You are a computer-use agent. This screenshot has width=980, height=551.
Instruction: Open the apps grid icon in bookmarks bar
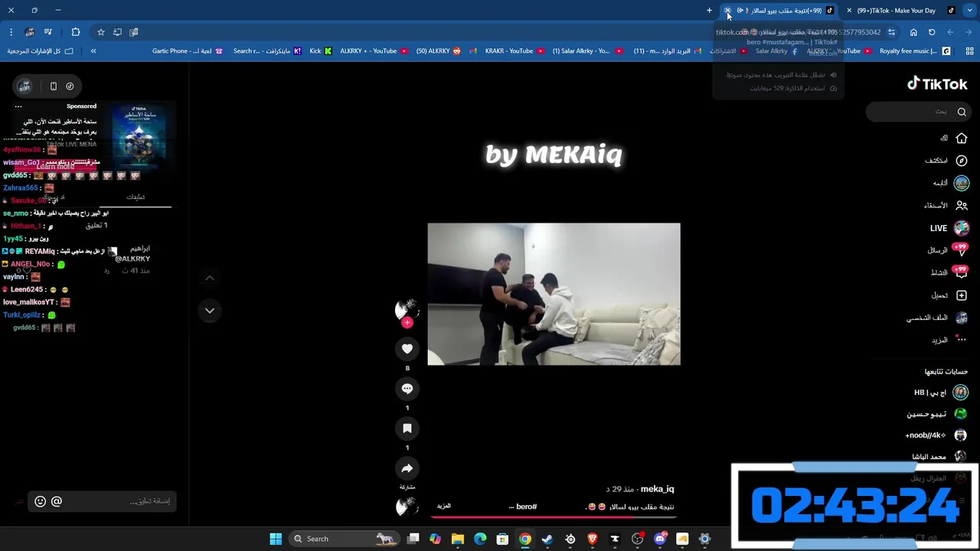click(x=969, y=51)
